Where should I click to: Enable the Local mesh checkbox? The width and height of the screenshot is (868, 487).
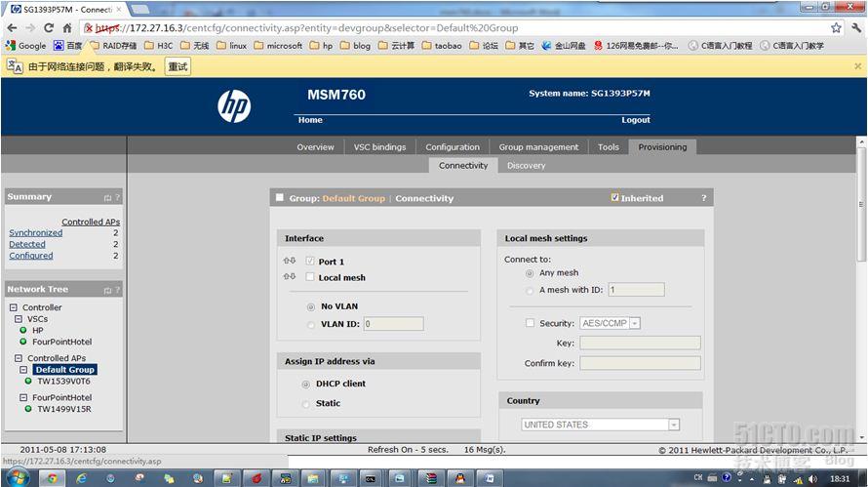310,277
